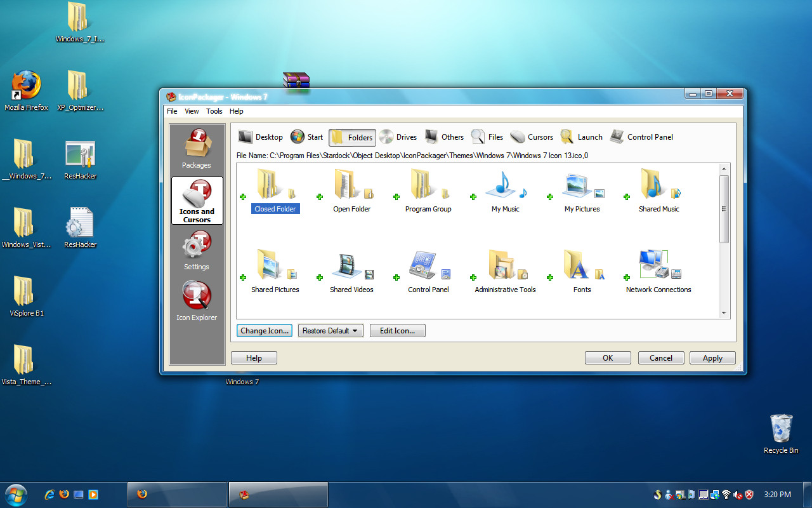Select Icons and Cursors sidebar item

(197, 201)
